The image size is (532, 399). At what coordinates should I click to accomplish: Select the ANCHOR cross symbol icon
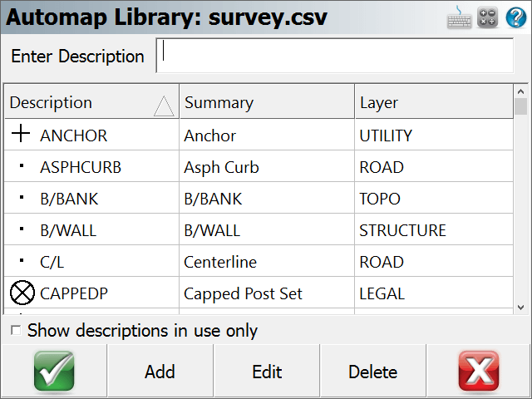pyautogui.click(x=21, y=133)
